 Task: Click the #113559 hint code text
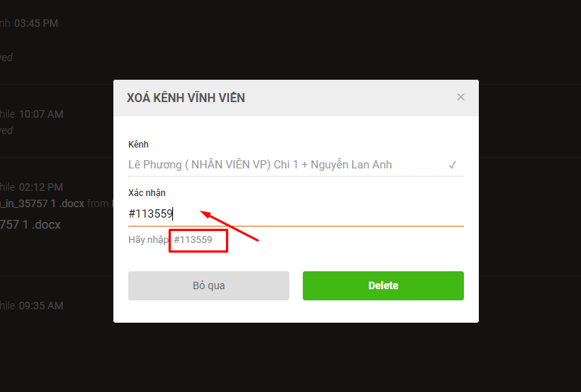[x=193, y=240]
